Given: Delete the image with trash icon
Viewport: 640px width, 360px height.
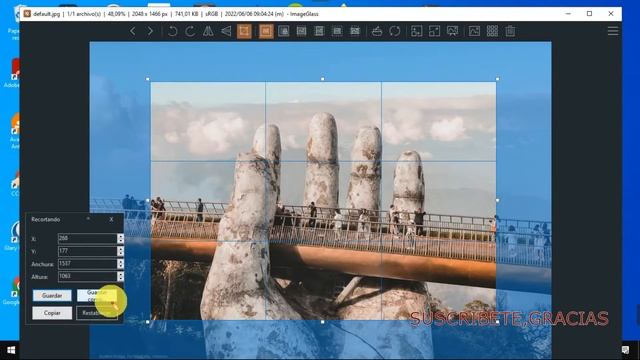Looking at the screenshot, I should coord(510,31).
